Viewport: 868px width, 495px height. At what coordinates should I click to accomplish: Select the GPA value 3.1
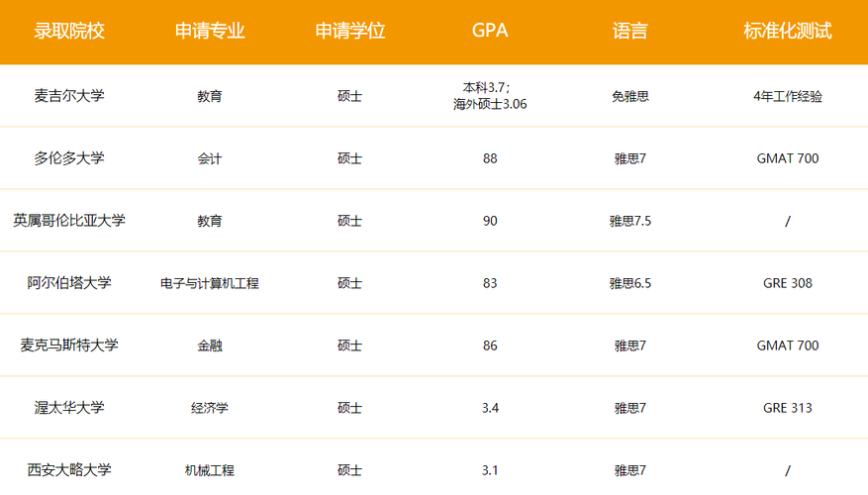coord(490,470)
